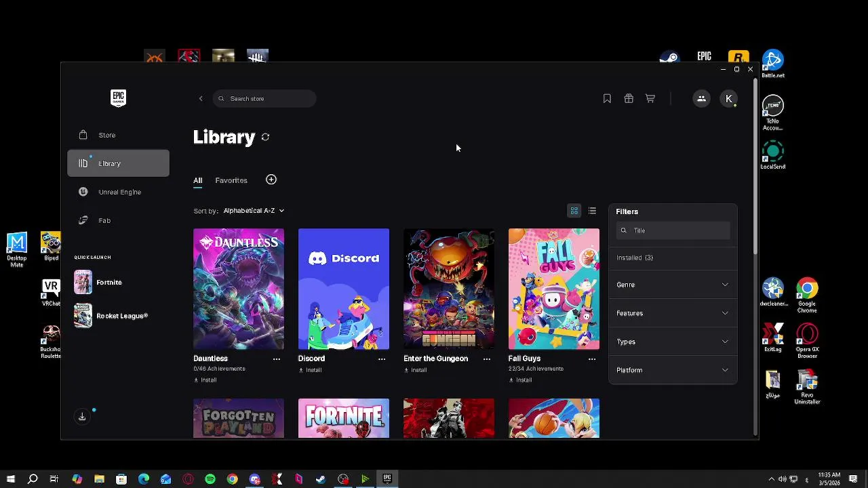Open the K account profile avatar
868x488 pixels.
pyautogui.click(x=729, y=99)
